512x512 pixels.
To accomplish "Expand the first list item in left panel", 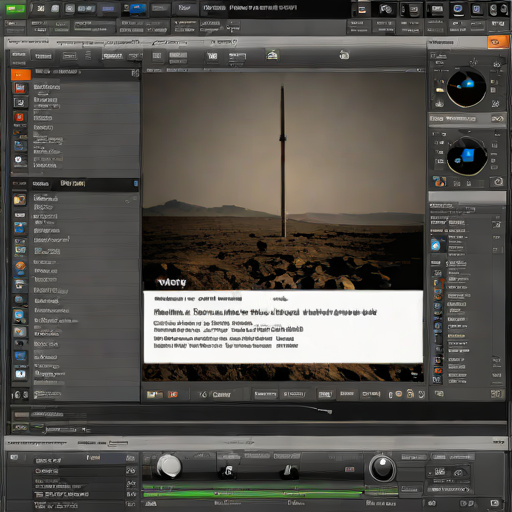I will click(x=47, y=87).
